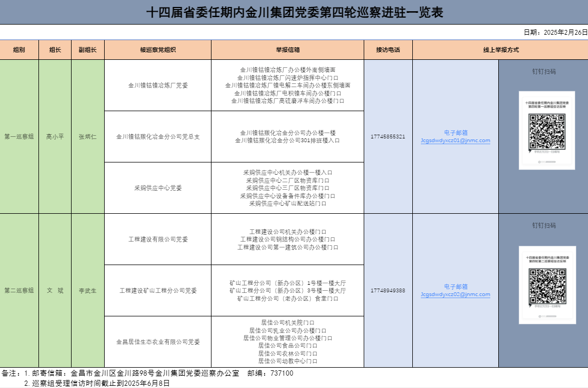Click the second group's 电子邮箱 label
The width and height of the screenshot is (588, 388).
(x=456, y=286)
